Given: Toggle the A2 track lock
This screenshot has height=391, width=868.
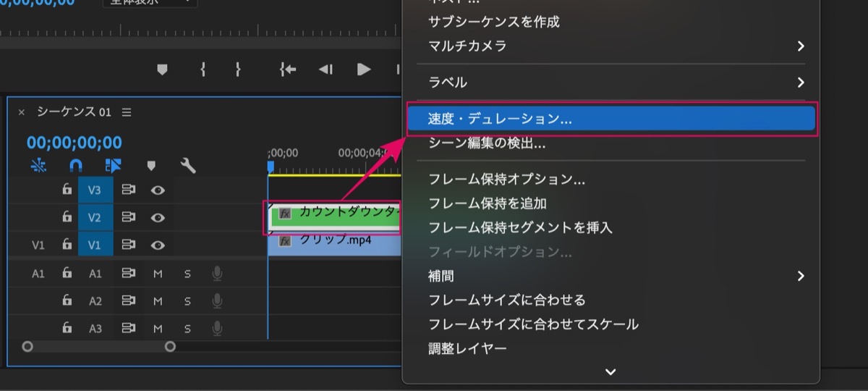Looking at the screenshot, I should (x=67, y=301).
